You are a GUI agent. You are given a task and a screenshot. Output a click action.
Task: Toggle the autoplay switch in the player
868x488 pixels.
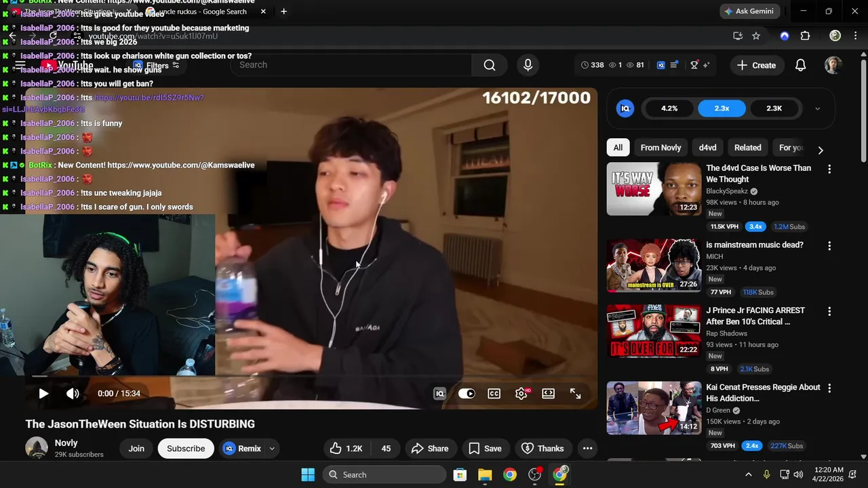click(467, 393)
